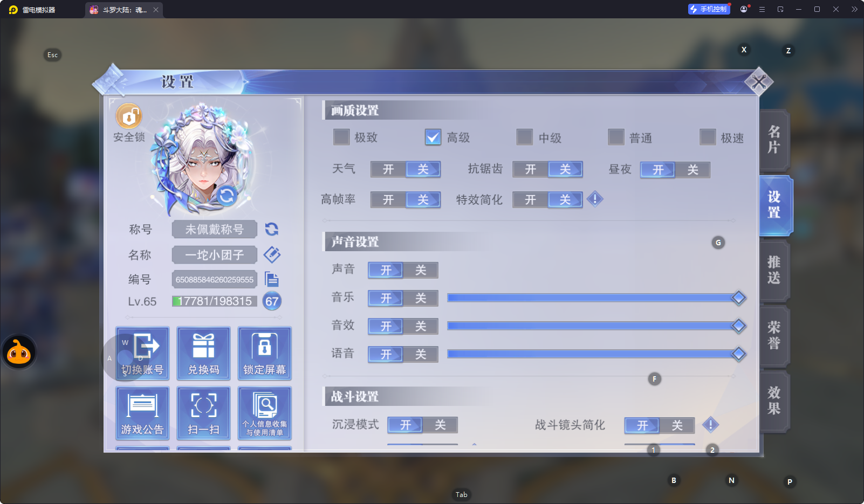Close the settings panel with X
864x504 pixels.
click(x=759, y=82)
